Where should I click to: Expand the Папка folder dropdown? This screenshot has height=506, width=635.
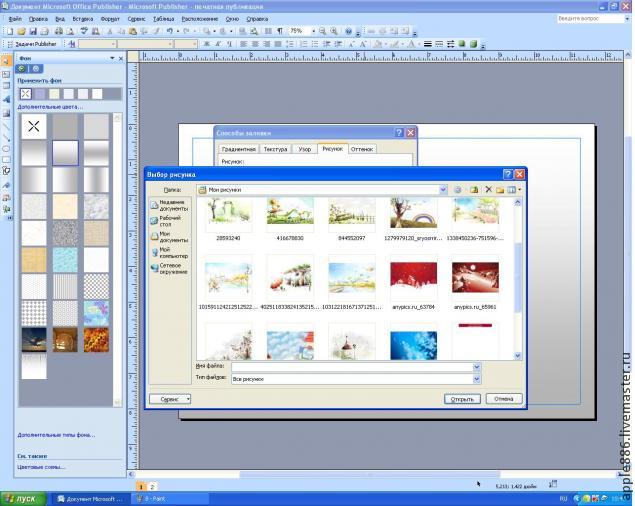442,189
